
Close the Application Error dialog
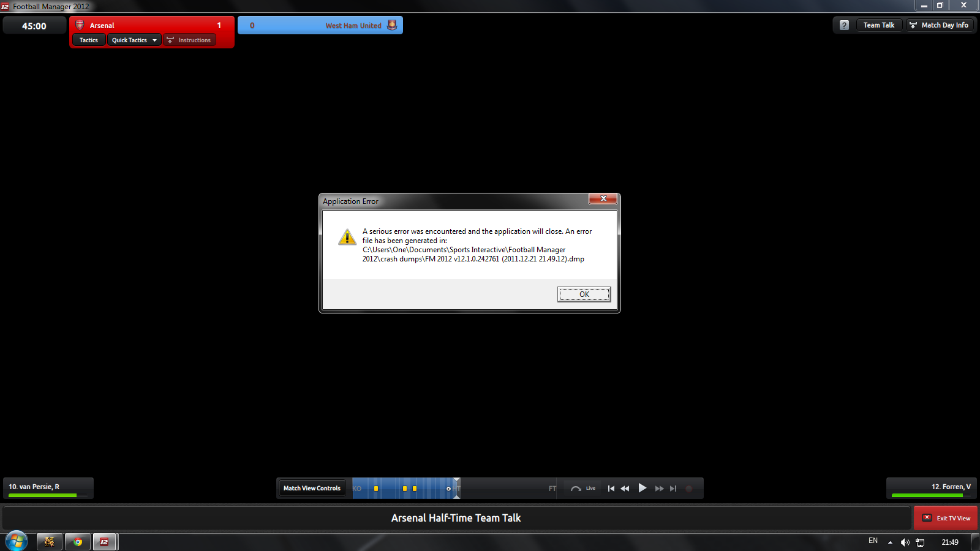(x=603, y=199)
